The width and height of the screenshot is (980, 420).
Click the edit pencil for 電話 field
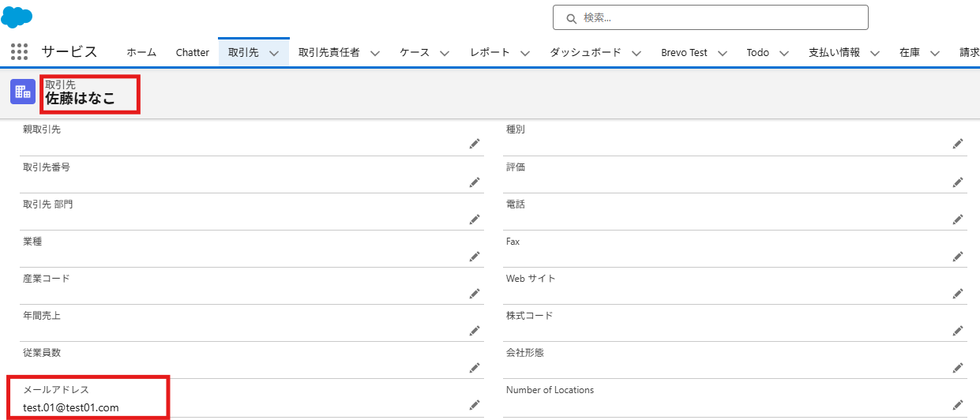coord(957,219)
